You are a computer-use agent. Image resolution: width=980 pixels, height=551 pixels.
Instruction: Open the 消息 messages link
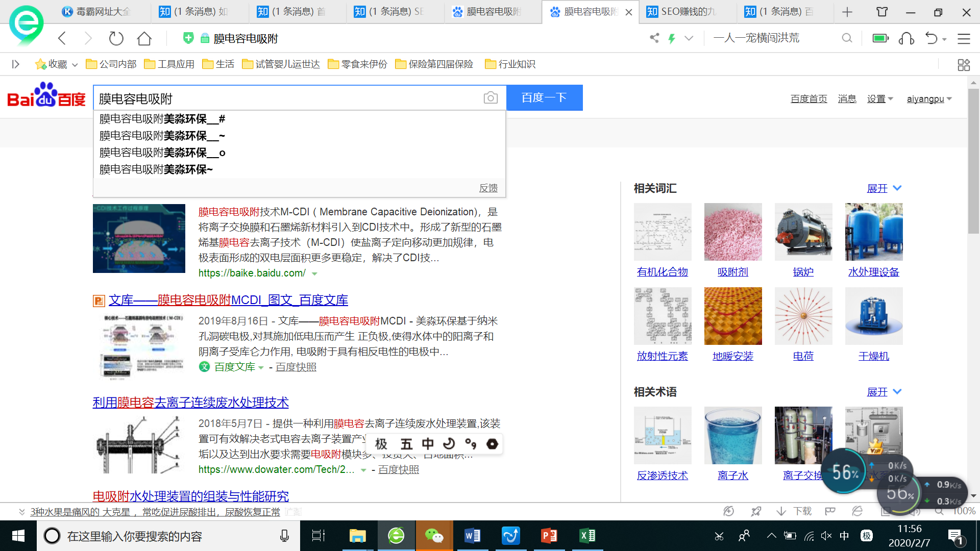click(847, 99)
